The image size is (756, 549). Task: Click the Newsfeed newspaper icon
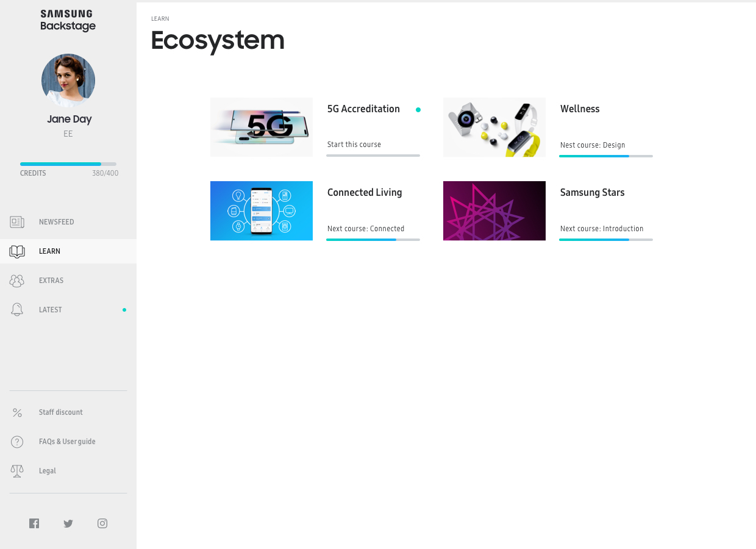pyautogui.click(x=17, y=222)
